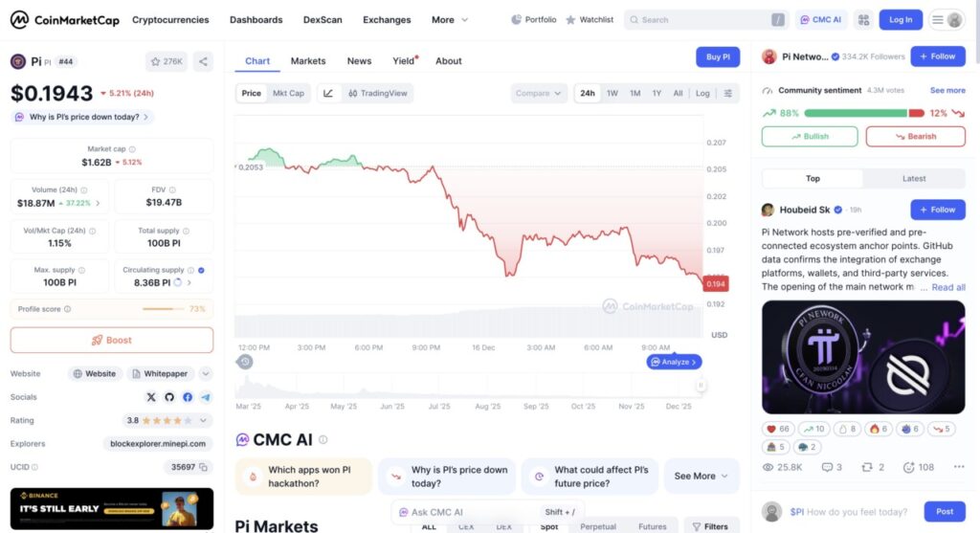Focus the top search field
Screen dimensions: 980x533
tap(703, 19)
